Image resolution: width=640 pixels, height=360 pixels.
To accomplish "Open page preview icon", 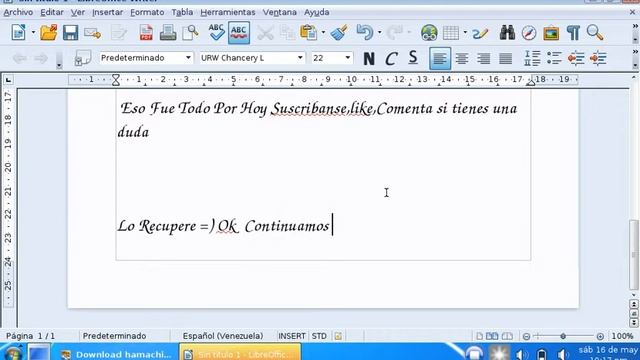I will click(190, 33).
